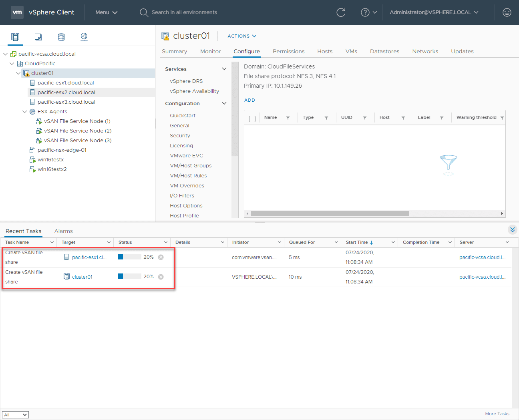This screenshot has height=420, width=519.
Task: Open the More Tasks link
Action: (x=497, y=414)
